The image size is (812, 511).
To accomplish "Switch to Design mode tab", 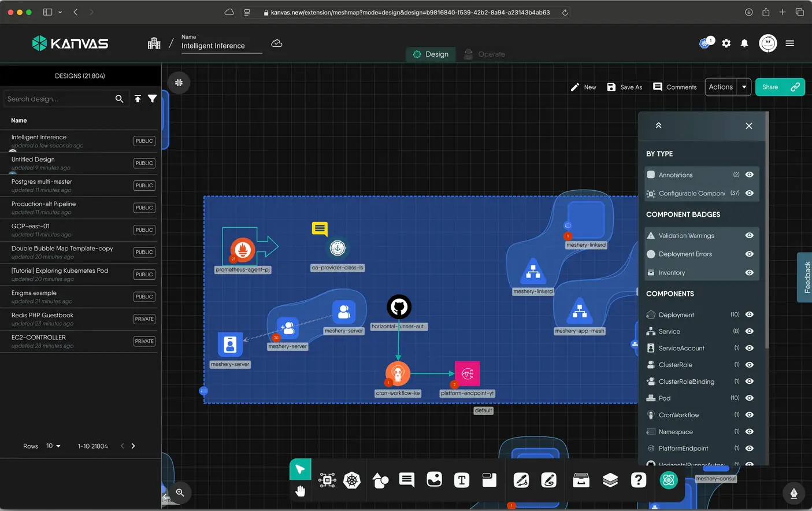I will pos(431,54).
